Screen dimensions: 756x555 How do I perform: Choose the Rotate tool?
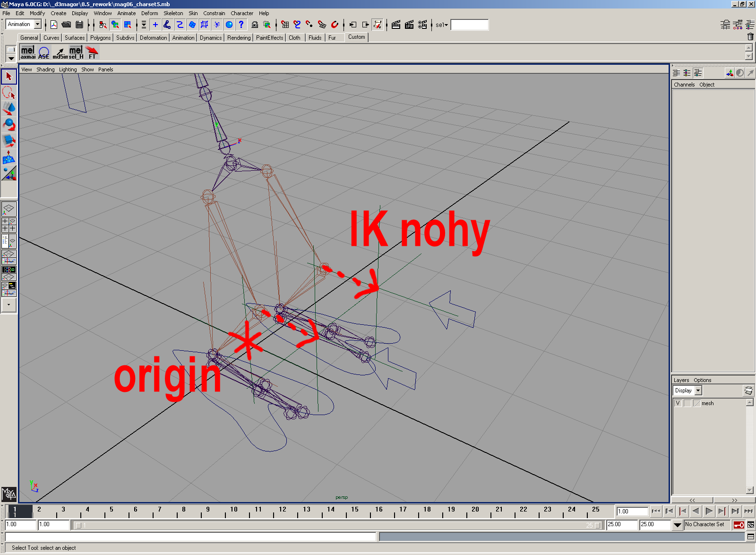point(9,124)
